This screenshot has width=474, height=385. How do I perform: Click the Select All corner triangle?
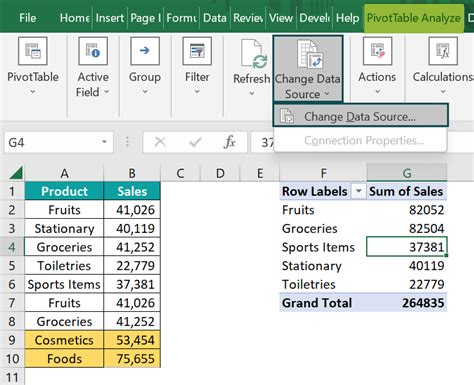(x=16, y=173)
